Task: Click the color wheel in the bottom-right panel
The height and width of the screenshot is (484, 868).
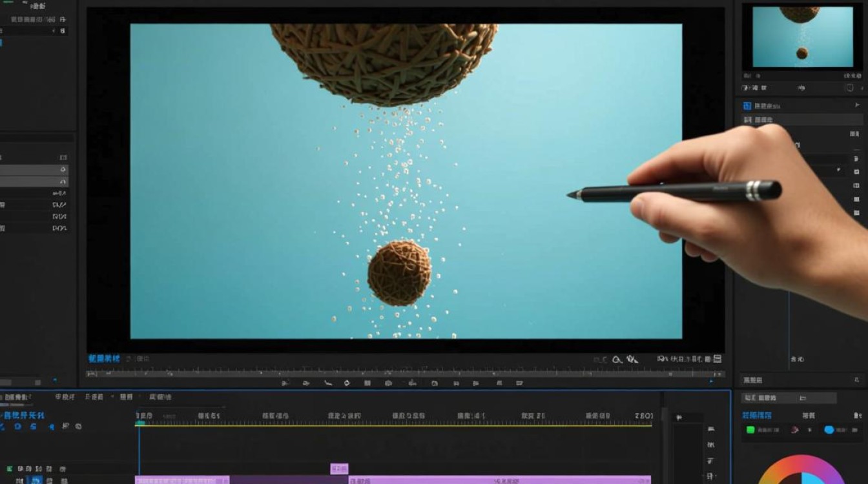Action: [802, 470]
